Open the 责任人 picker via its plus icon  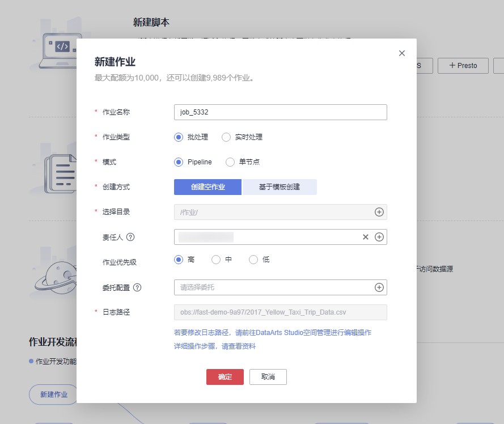click(x=379, y=237)
